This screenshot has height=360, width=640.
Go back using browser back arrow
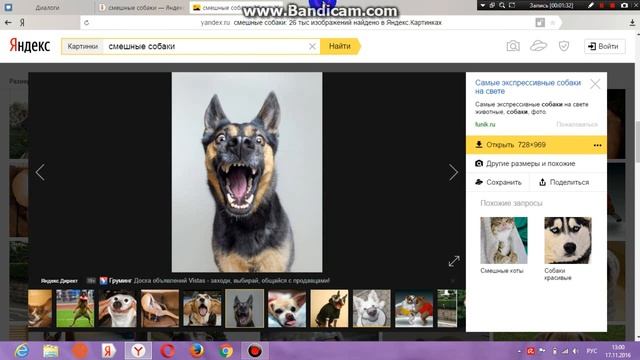click(x=8, y=23)
